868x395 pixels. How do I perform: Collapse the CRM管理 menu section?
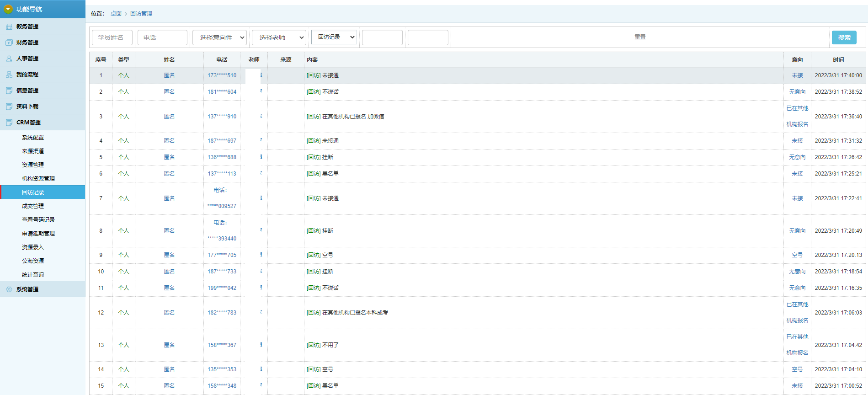click(x=28, y=123)
